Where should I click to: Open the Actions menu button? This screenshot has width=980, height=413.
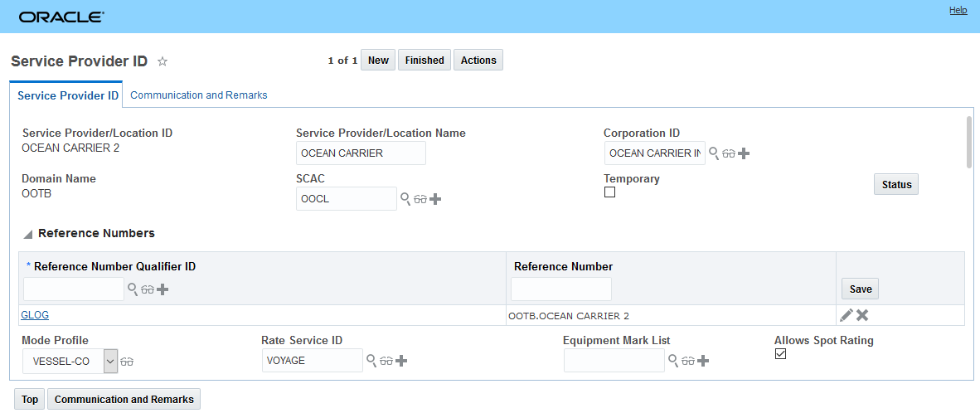point(478,61)
